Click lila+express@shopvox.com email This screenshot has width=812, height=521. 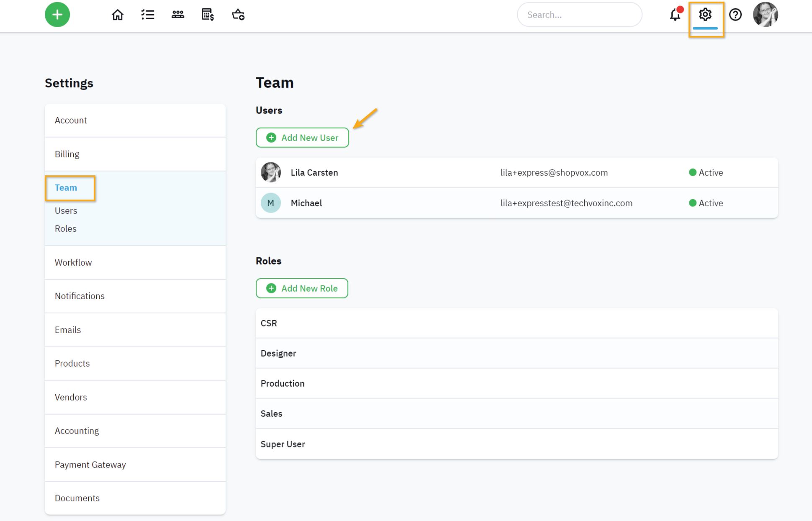554,172
